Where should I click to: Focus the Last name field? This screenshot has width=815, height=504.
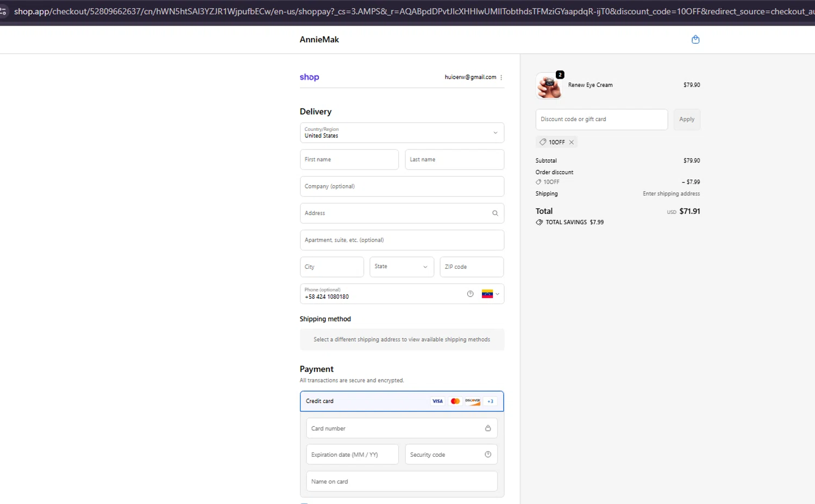[x=455, y=160]
